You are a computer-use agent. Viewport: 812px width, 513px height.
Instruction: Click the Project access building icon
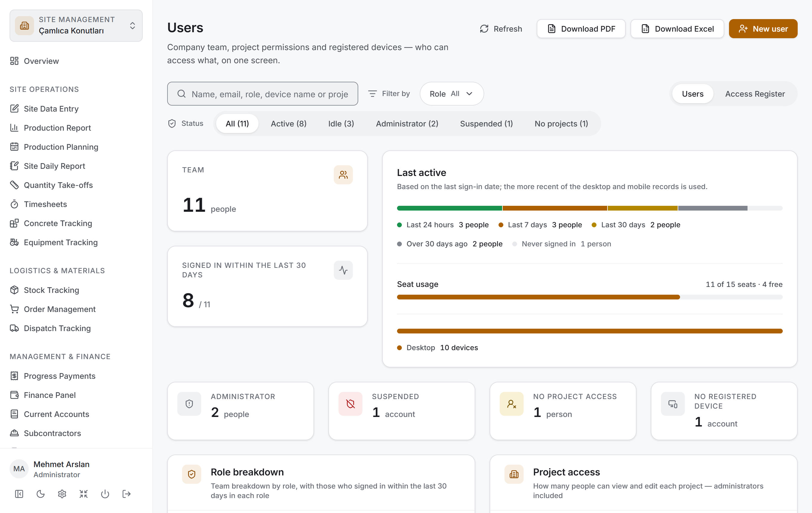(x=514, y=474)
